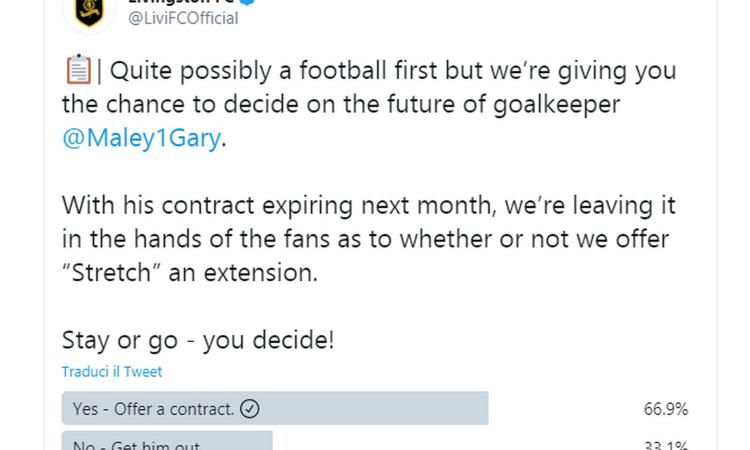This screenshot has height=450, width=750.
Task: Click the Traduci il Tweet link
Action: tap(112, 372)
